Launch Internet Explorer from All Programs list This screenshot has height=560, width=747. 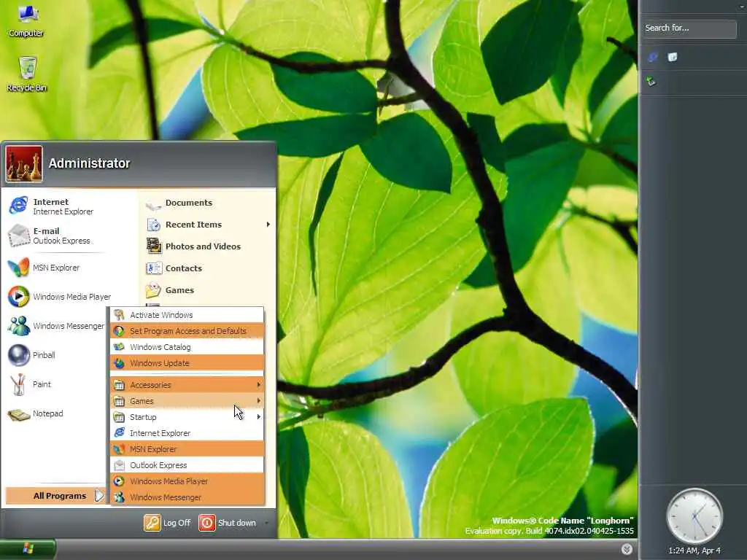[187, 433]
